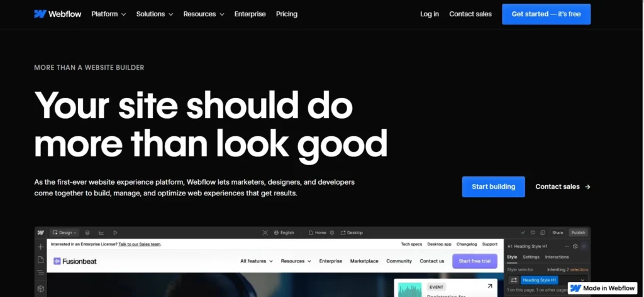Image resolution: width=644 pixels, height=297 pixels.
Task: Expand the Fusionbeat Resources dropdown
Action: point(296,261)
